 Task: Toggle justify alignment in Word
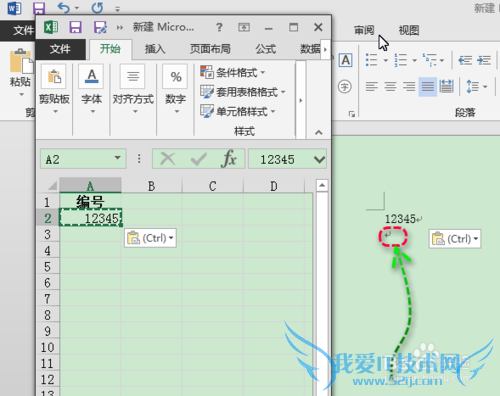(x=428, y=87)
